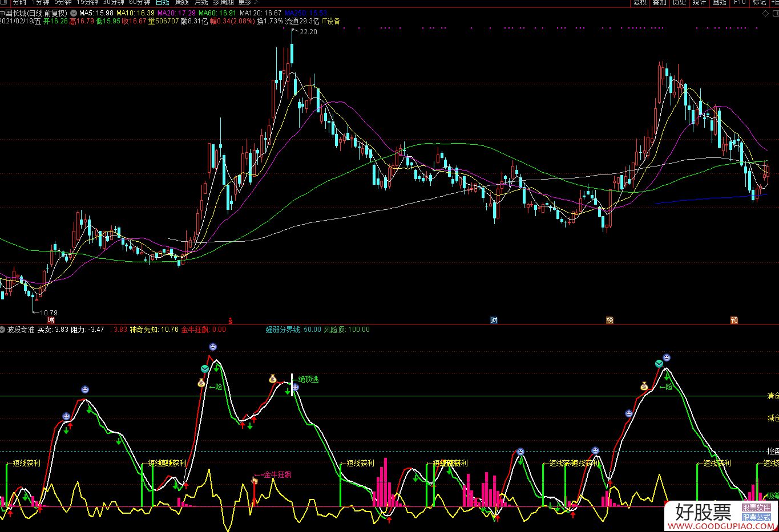Click the 清仓 level label at right
779x532 pixels.
(773, 396)
